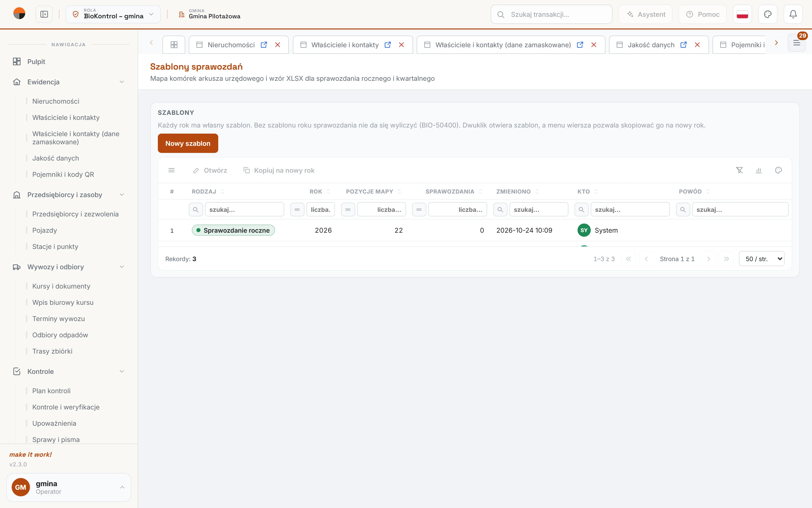812x508 pixels.
Task: Open the dashboard grid tab icon
Action: pyautogui.click(x=174, y=45)
